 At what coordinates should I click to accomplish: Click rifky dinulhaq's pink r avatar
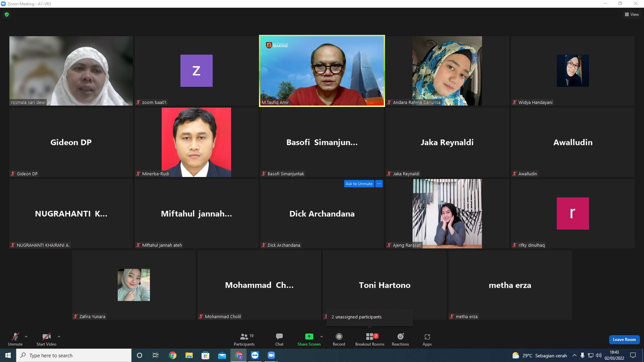coord(573,214)
